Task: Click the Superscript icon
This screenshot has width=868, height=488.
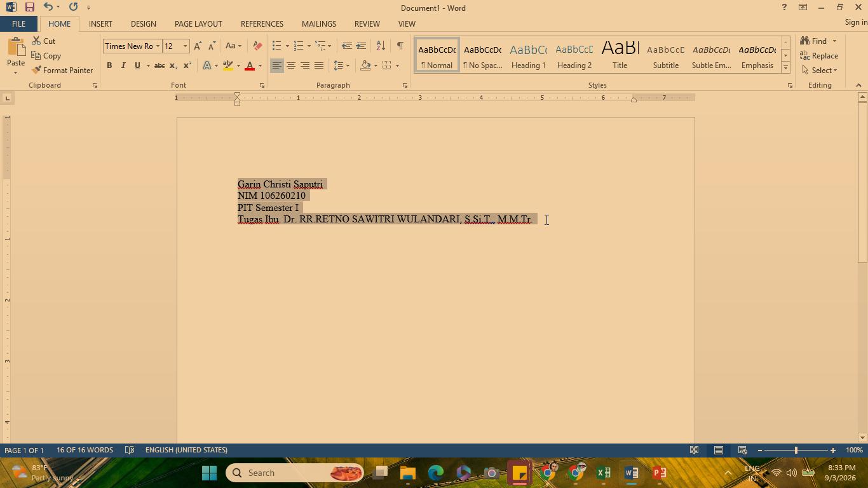Action: [x=187, y=65]
